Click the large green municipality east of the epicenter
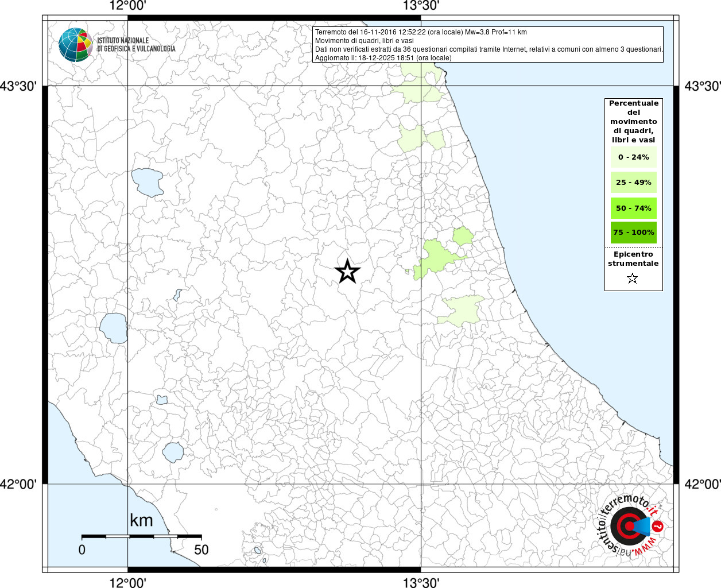This screenshot has height=588, width=721. pyautogui.click(x=436, y=258)
